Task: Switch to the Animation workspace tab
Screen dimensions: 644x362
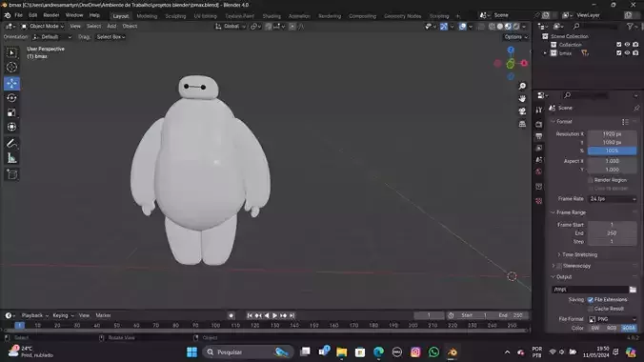Action: tap(299, 16)
